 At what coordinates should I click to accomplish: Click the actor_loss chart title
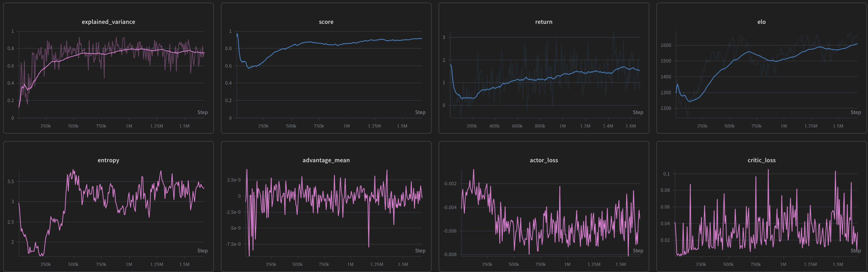click(x=544, y=160)
